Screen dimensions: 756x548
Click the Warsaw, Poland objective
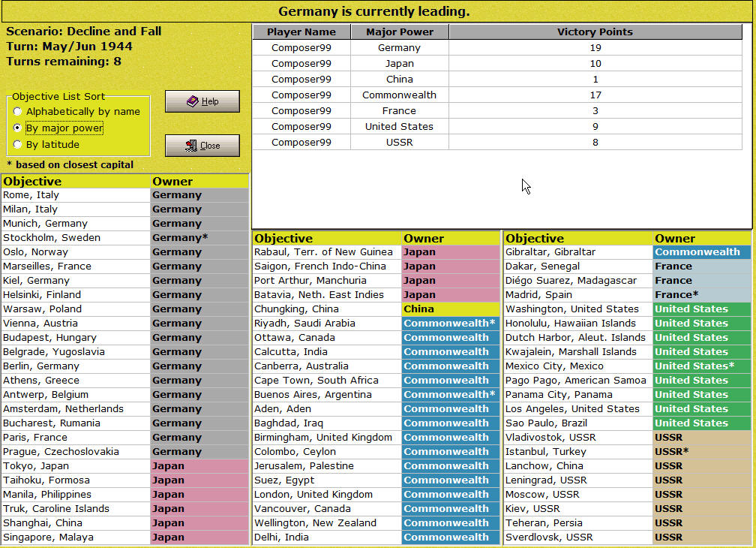[76, 309]
